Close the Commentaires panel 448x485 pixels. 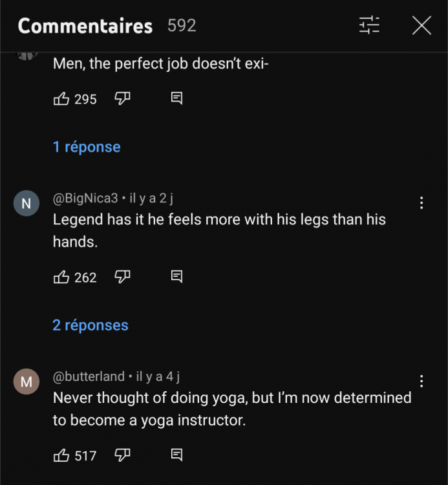(x=421, y=26)
